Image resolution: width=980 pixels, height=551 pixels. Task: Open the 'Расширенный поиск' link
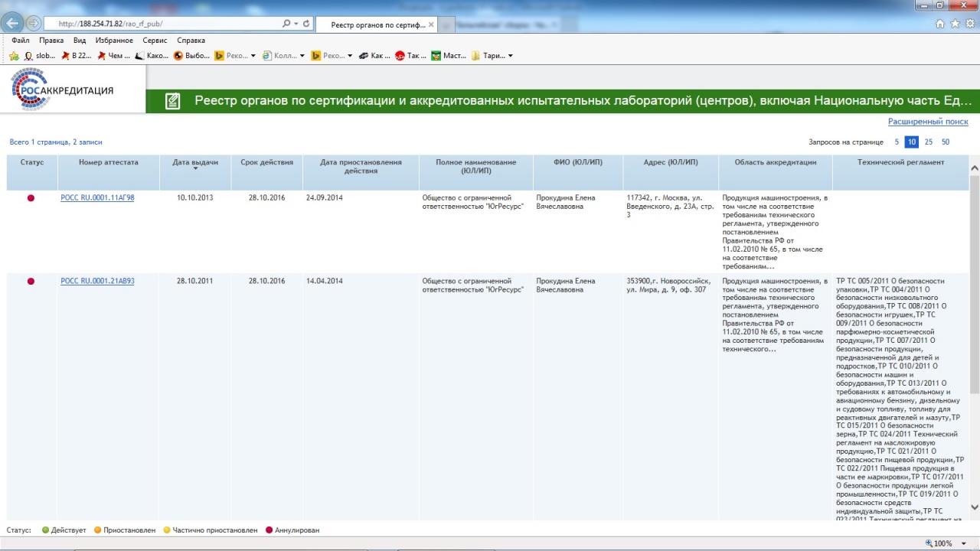pos(928,122)
